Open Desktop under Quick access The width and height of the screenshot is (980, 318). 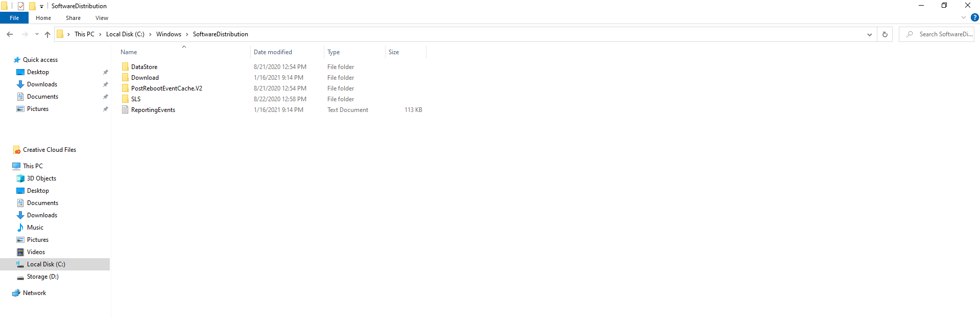(x=38, y=72)
